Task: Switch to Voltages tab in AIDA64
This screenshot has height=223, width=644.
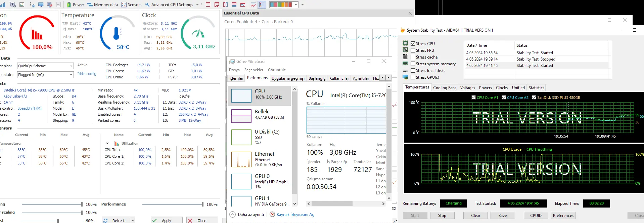Action: click(x=467, y=87)
